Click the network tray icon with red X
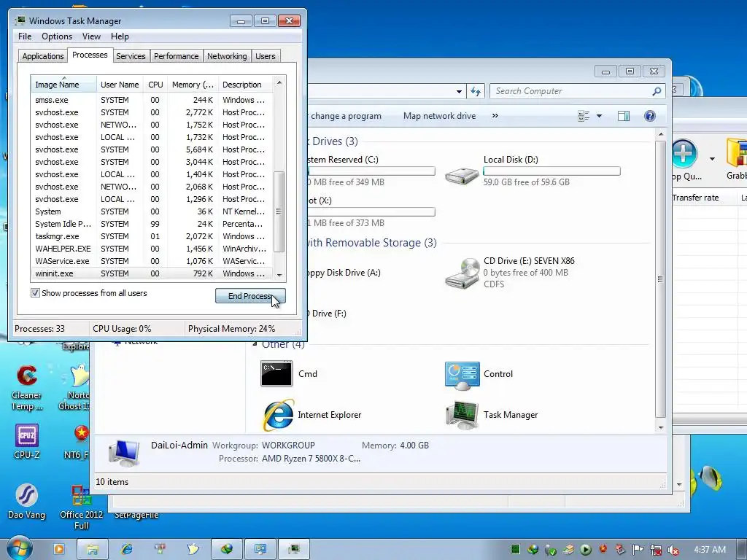 pos(656,550)
